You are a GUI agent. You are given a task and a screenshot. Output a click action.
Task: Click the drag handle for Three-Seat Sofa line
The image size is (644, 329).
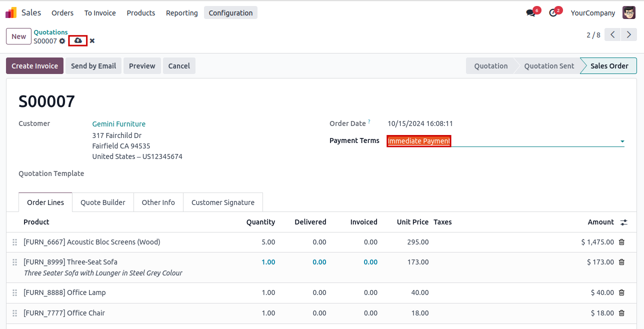[15, 262]
